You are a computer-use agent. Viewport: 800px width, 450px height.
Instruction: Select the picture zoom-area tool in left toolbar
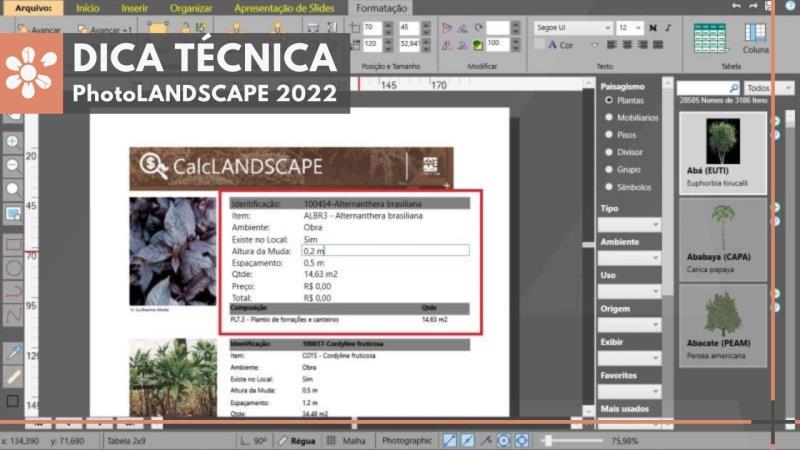pos(13,213)
